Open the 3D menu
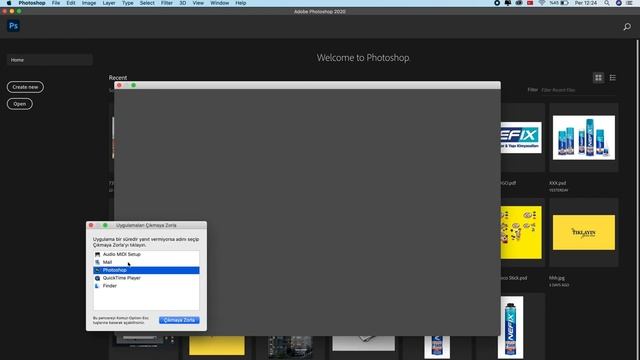Viewport: 640px width, 360px height. pyautogui.click(x=183, y=3)
